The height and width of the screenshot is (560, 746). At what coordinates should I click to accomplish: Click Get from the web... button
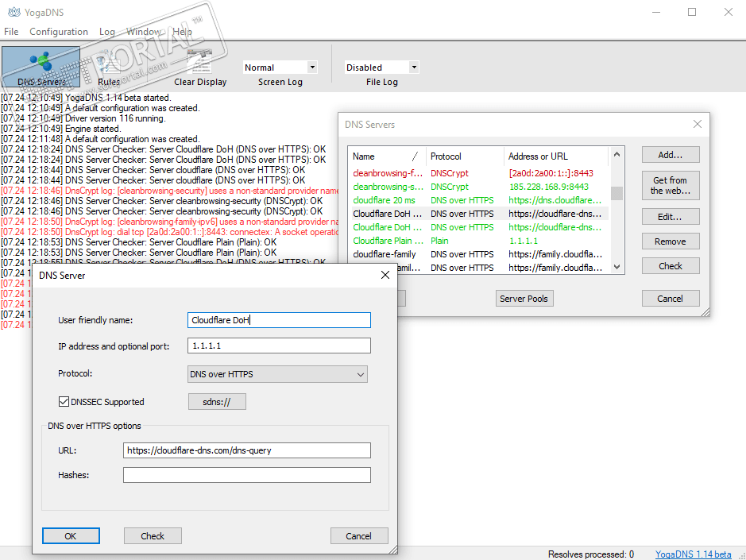671,186
